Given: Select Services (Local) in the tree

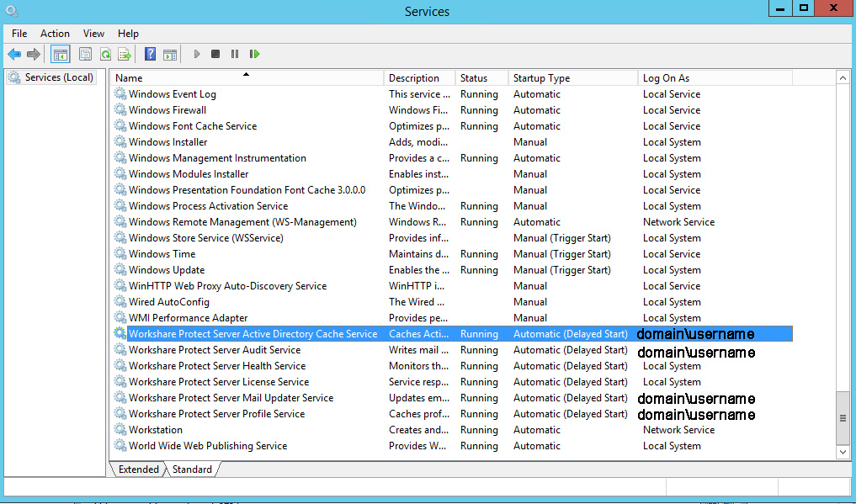Looking at the screenshot, I should [52, 77].
